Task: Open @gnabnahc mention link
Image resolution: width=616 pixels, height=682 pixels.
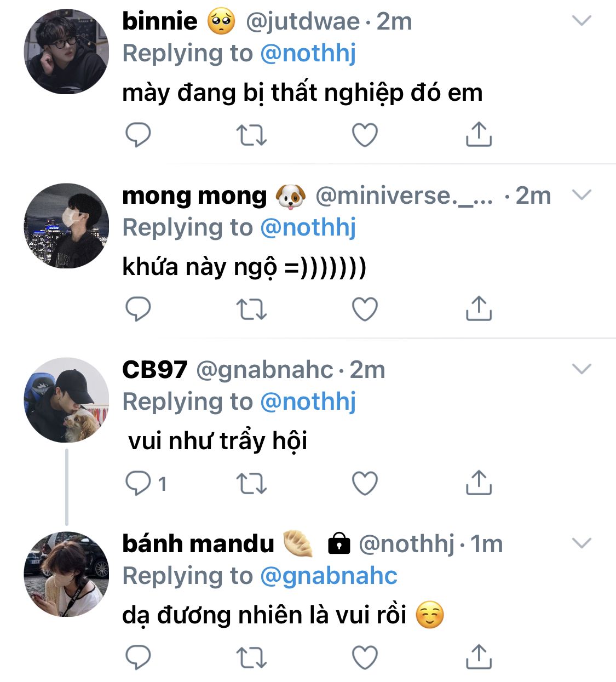Action: (329, 576)
